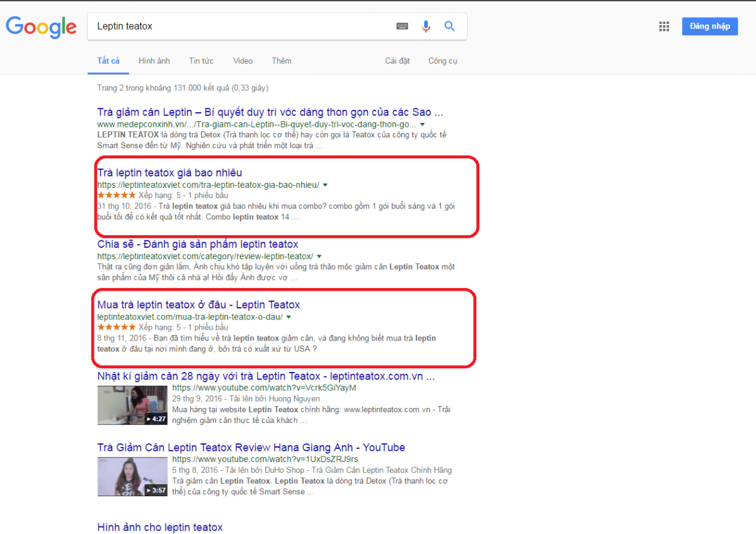The image size is (756, 534).
Task: Open the on-screen keyboard icon
Action: (x=402, y=26)
